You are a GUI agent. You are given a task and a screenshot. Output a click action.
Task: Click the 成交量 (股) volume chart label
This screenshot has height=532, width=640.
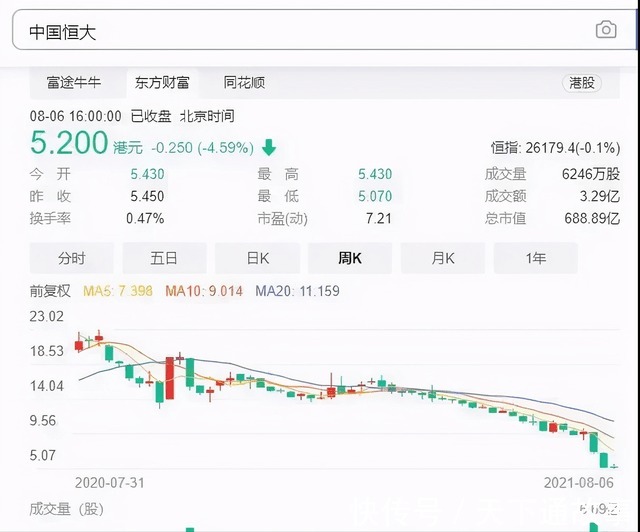click(67, 509)
